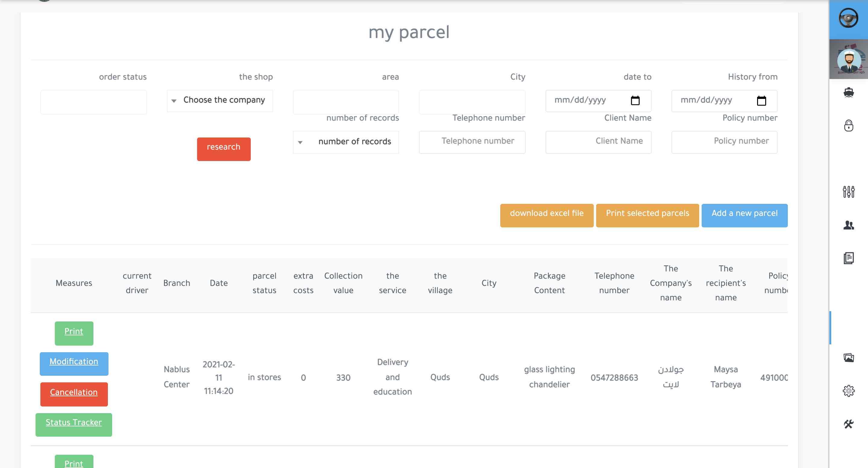Open the documents sidebar icon
This screenshot has width=868, height=468.
(x=848, y=258)
